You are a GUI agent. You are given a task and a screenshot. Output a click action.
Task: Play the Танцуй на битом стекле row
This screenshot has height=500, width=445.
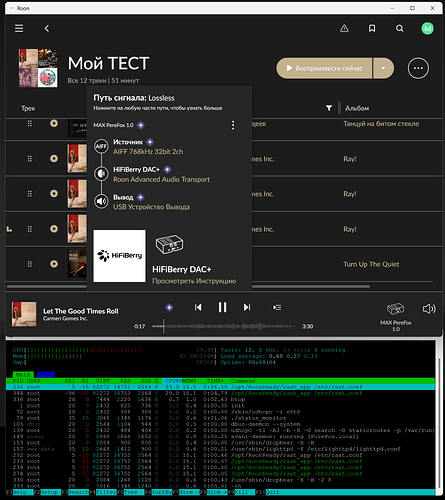(54, 123)
